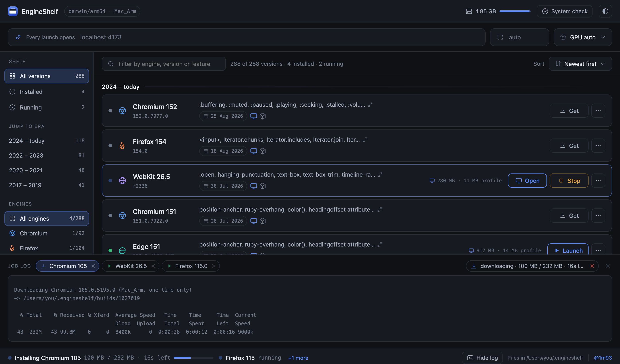Click the Firefox 154 desktop platform icon
Image resolution: width=620 pixels, height=364 pixels.
pyautogui.click(x=253, y=151)
